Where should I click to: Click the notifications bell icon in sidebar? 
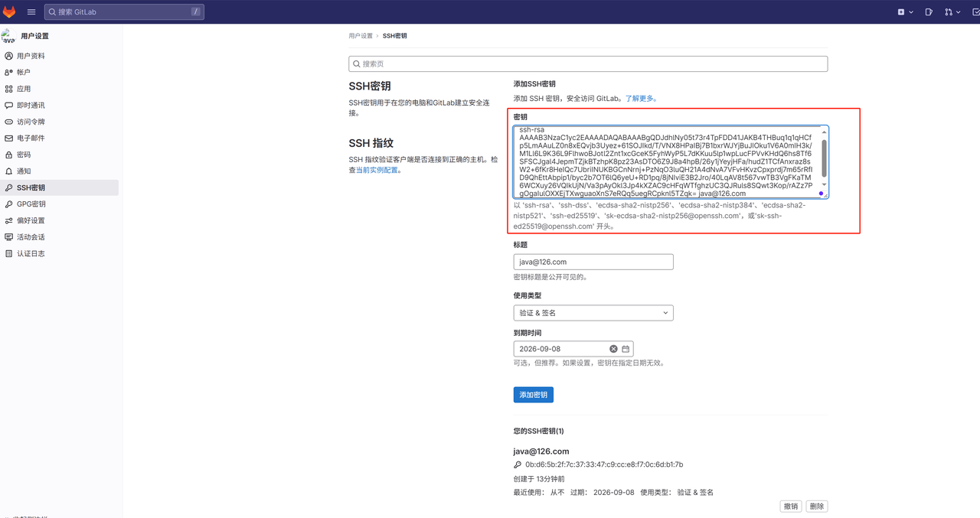point(9,171)
